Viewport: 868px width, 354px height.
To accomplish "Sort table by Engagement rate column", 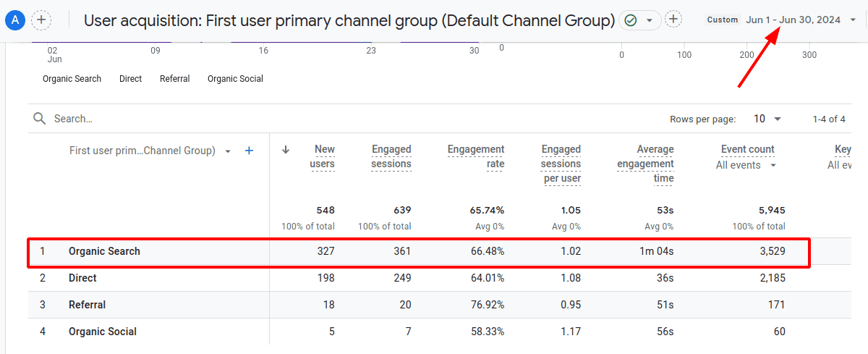I will (475, 156).
